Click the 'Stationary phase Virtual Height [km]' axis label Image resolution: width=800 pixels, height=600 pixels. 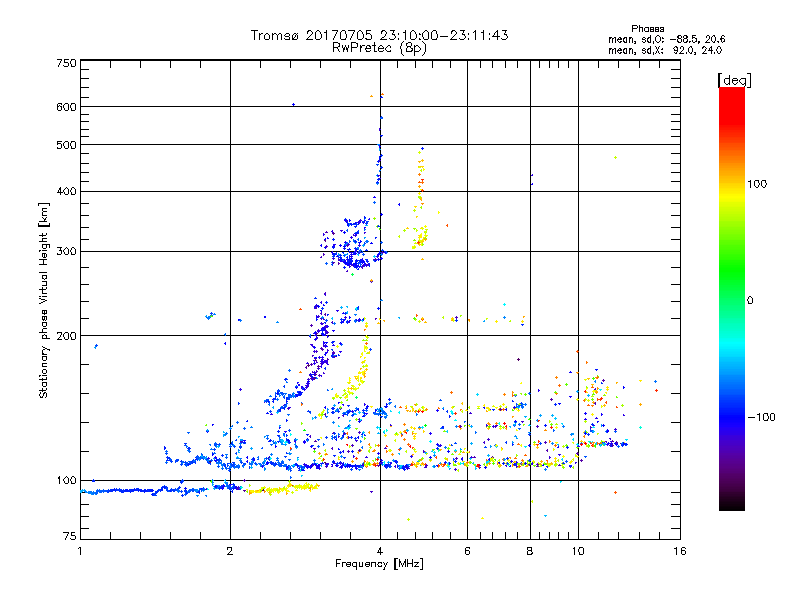click(x=44, y=300)
